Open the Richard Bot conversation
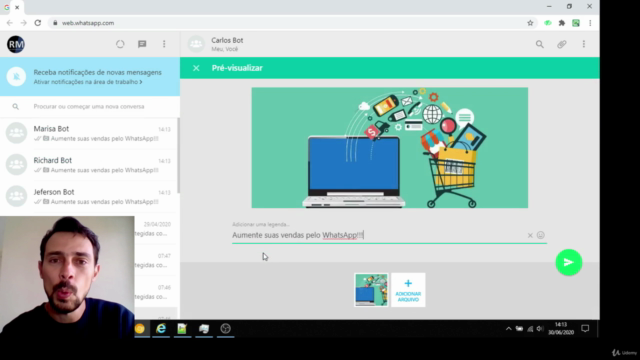Viewport: 640px width, 360px height. click(89, 165)
